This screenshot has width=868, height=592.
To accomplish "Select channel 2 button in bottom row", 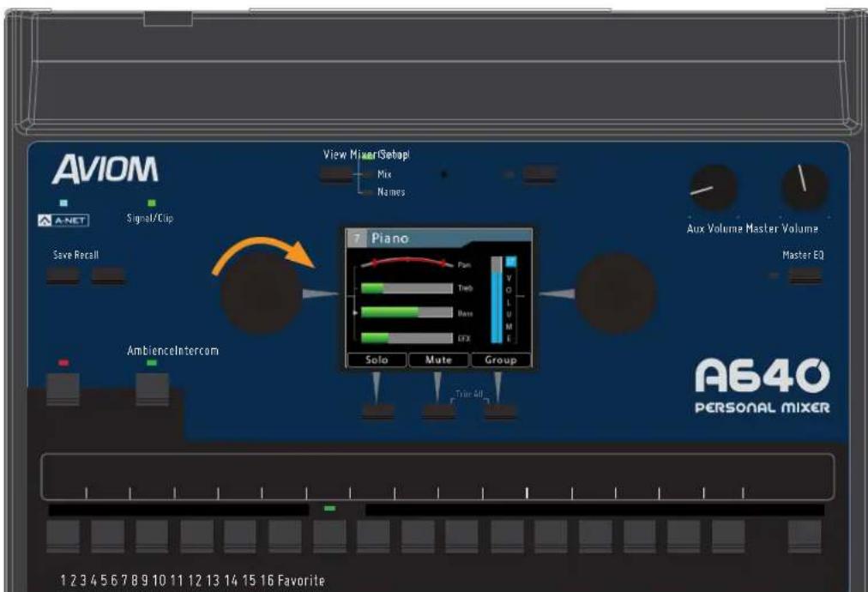I will [107, 536].
